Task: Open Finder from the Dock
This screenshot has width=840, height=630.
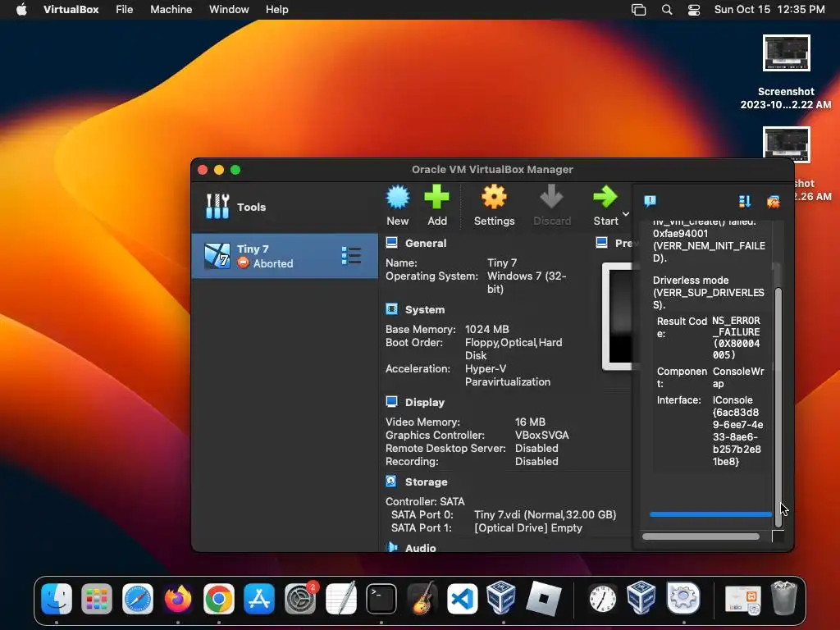Action: [57, 598]
